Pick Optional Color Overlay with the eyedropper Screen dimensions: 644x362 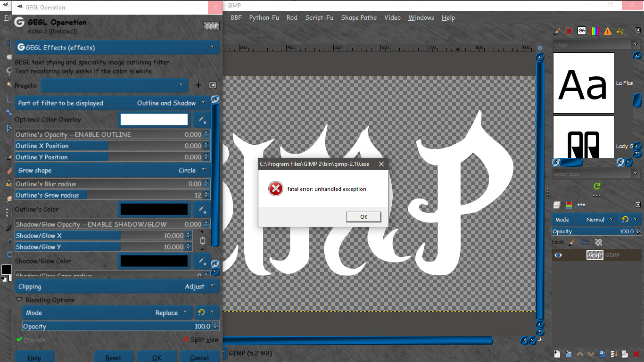[x=202, y=120]
